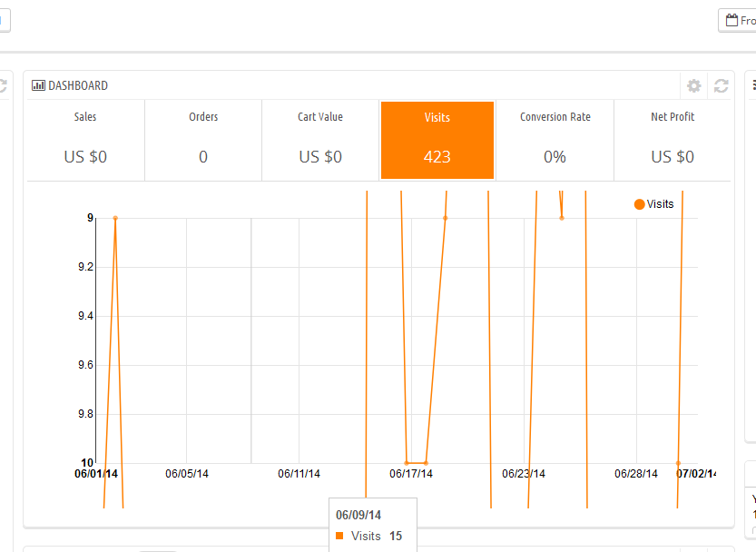Click the orange Visits legend dot
Screen dimensions: 756x552
coord(639,204)
